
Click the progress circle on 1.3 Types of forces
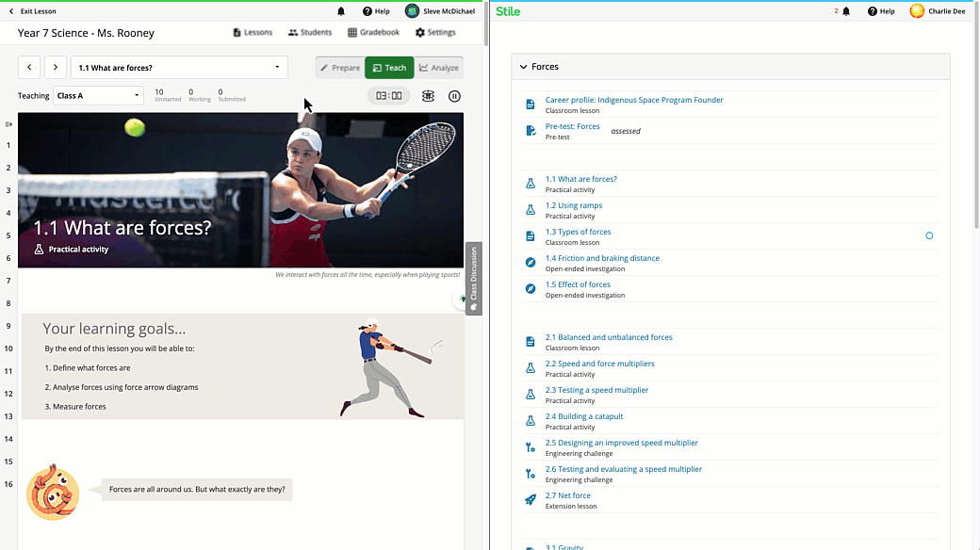[929, 235]
